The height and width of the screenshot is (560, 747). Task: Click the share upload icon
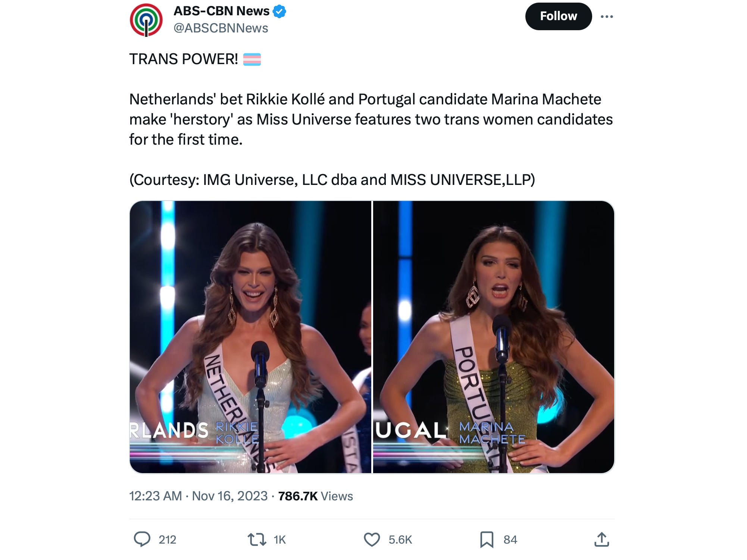(601, 539)
